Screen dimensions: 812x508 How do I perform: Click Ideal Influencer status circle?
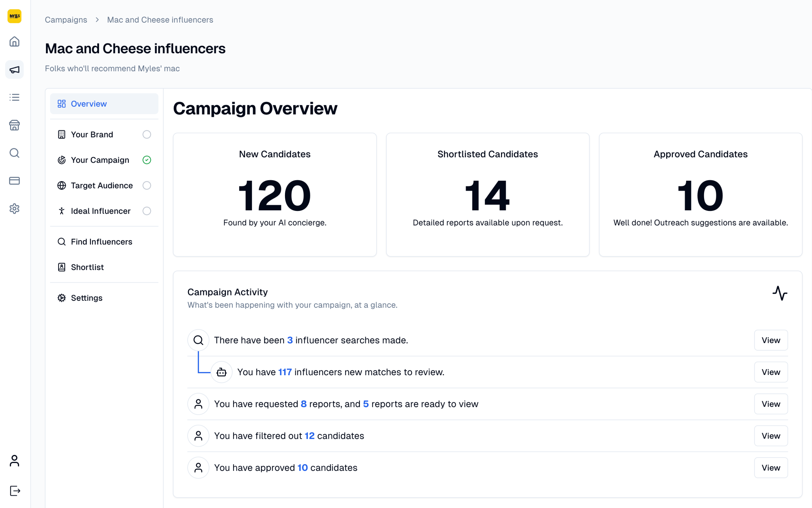pyautogui.click(x=147, y=211)
